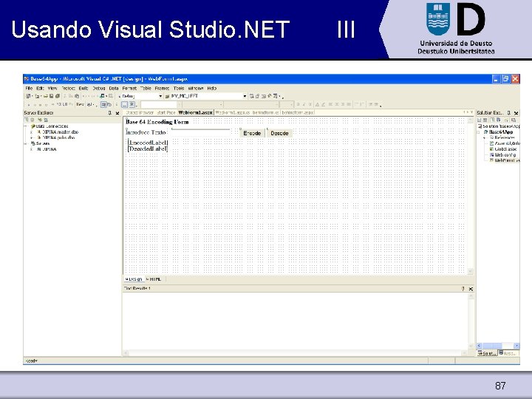
Task: Pin the Solution Explorer panel
Action: tap(508, 113)
